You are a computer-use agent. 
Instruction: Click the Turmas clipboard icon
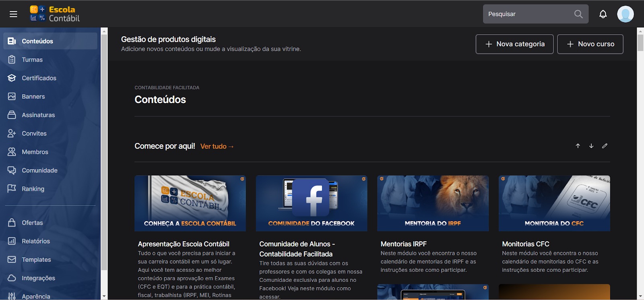coord(12,60)
